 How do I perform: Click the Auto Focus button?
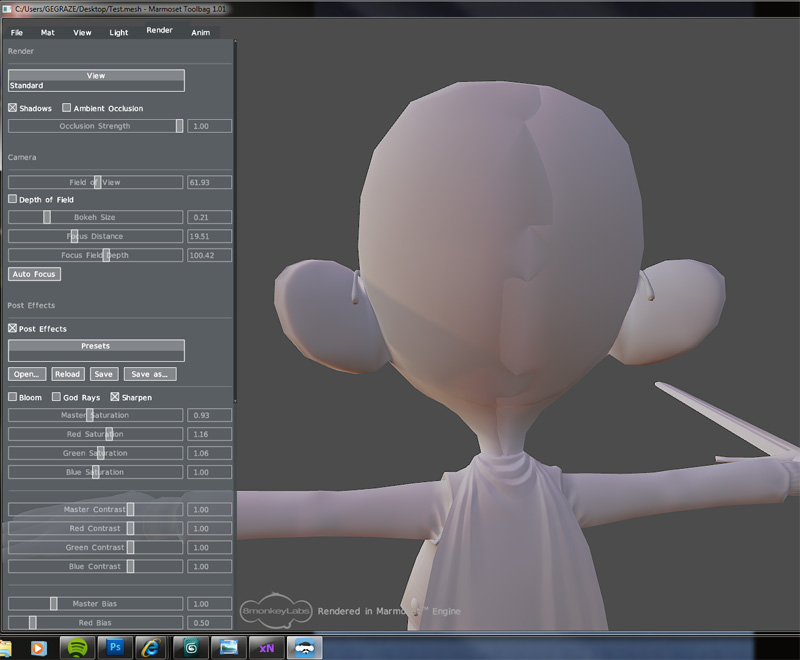(x=34, y=274)
